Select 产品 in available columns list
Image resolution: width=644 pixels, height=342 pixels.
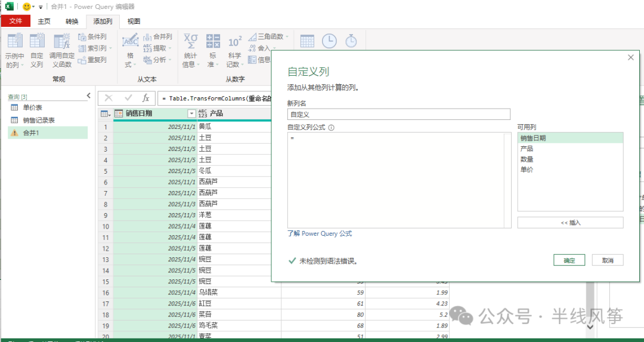570,149
